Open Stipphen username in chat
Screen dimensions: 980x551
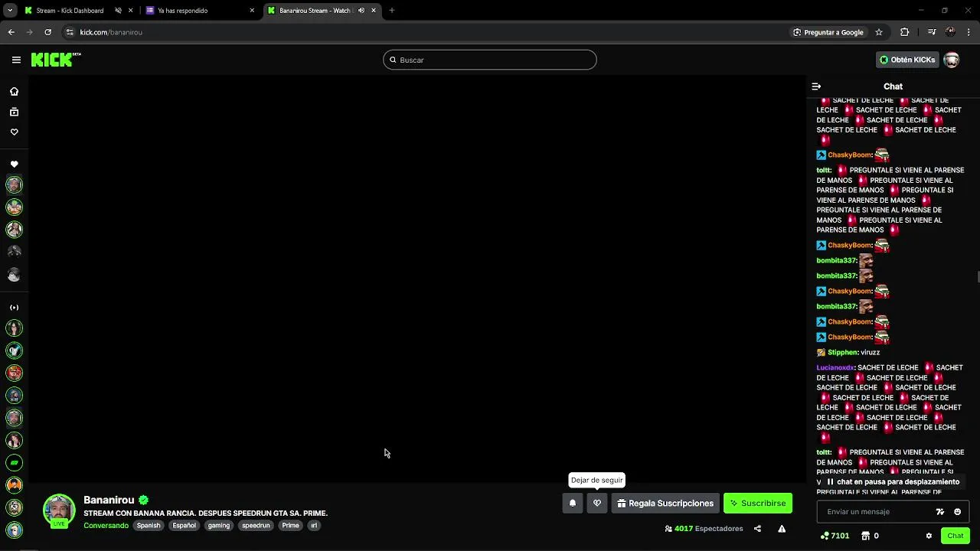tap(842, 353)
